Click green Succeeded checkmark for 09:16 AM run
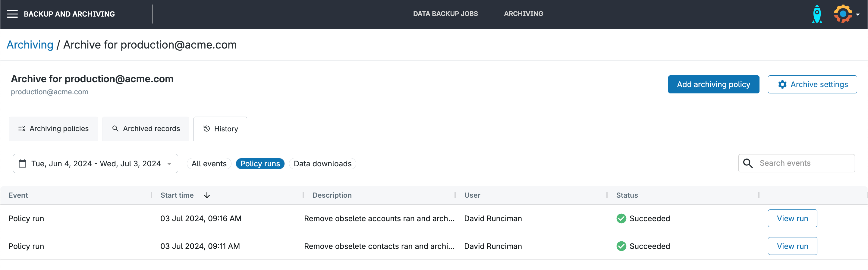 tap(621, 218)
